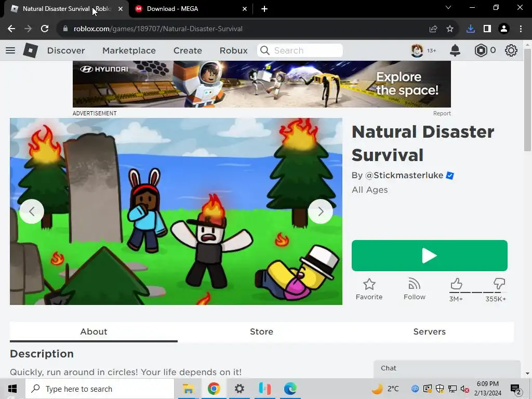Open Roblox settings gear icon
The width and height of the screenshot is (532, 399).
511,50
